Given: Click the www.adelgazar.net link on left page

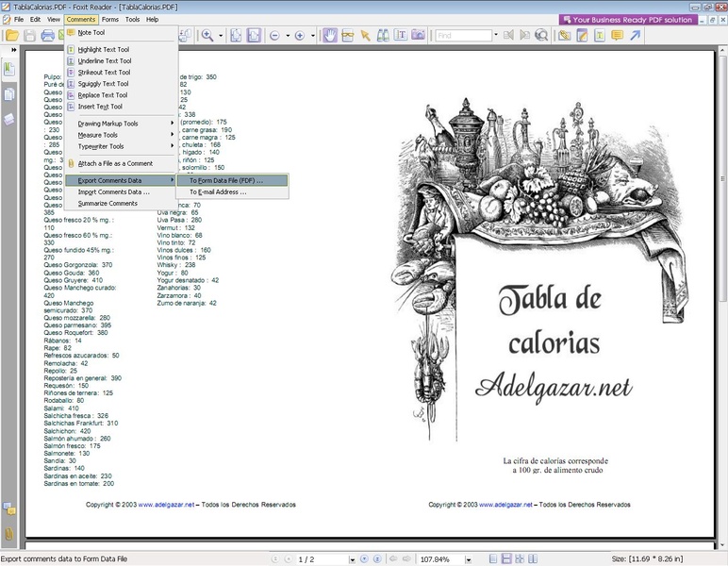Looking at the screenshot, I should (x=166, y=505).
